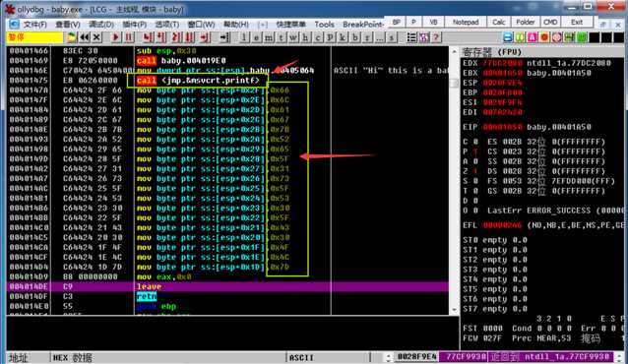628x364 pixels.
Task: Click the Trace into toolbar icon
Action: click(x=175, y=37)
